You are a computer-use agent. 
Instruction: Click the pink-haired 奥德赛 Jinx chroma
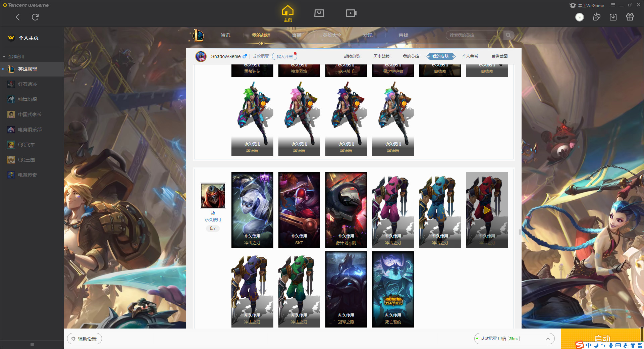[299, 118]
